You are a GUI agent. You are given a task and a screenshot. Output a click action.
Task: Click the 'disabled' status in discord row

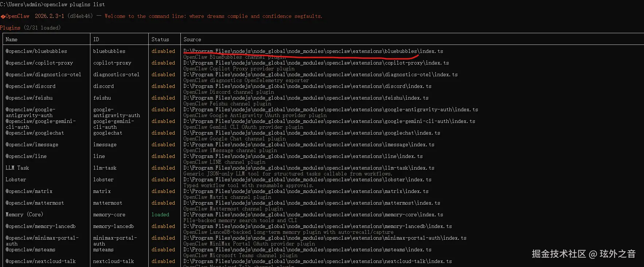[x=163, y=86]
